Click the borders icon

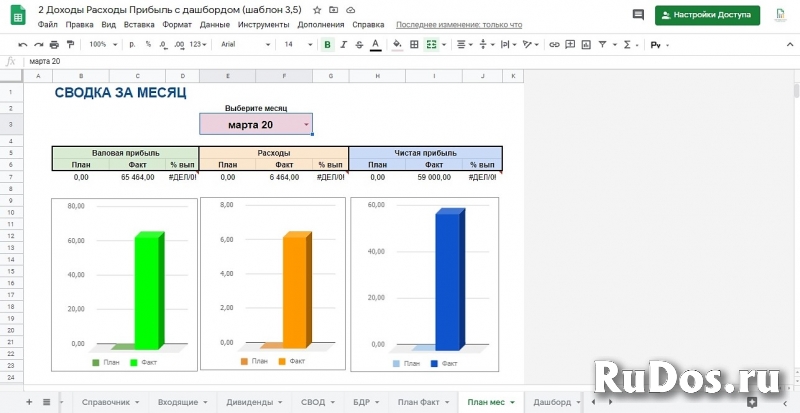coord(415,45)
